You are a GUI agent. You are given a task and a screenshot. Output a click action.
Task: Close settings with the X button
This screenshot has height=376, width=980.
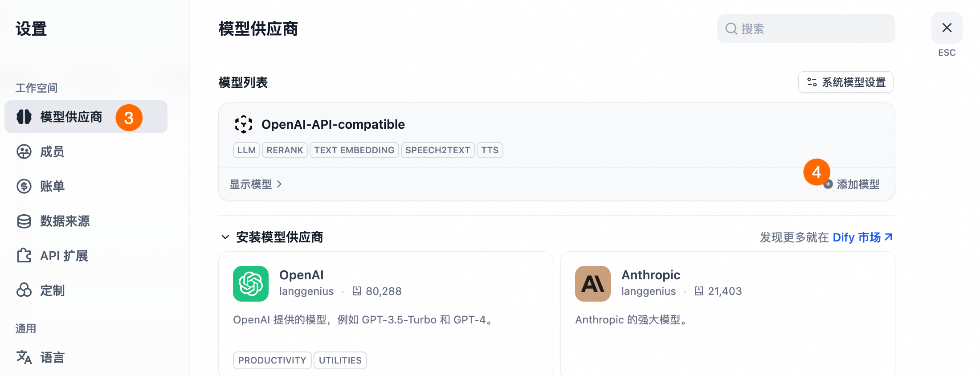[x=947, y=28]
